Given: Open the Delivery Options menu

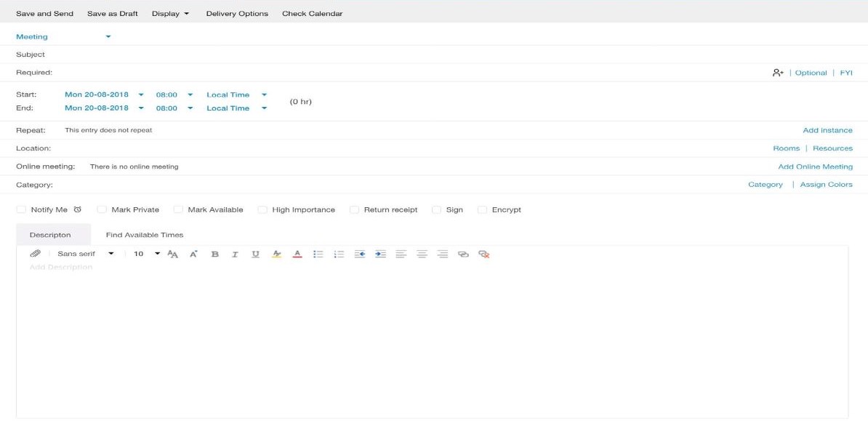Looking at the screenshot, I should click(237, 12).
